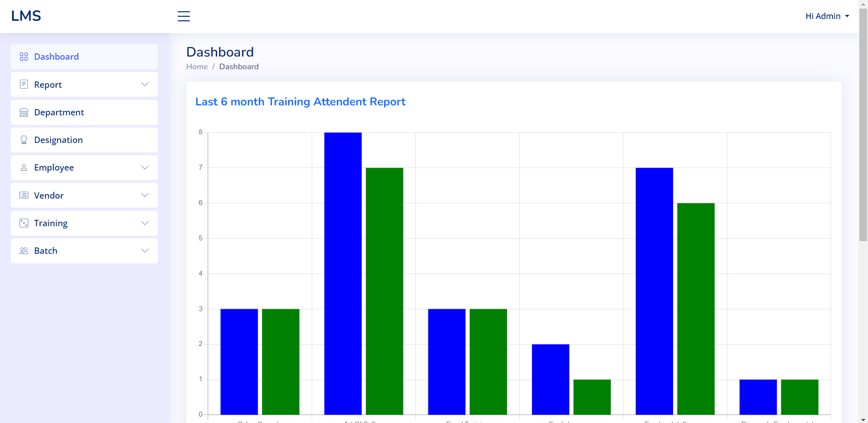Click the Dashboard grid icon in sidebar
Image resolution: width=868 pixels, height=423 pixels.
(24, 57)
